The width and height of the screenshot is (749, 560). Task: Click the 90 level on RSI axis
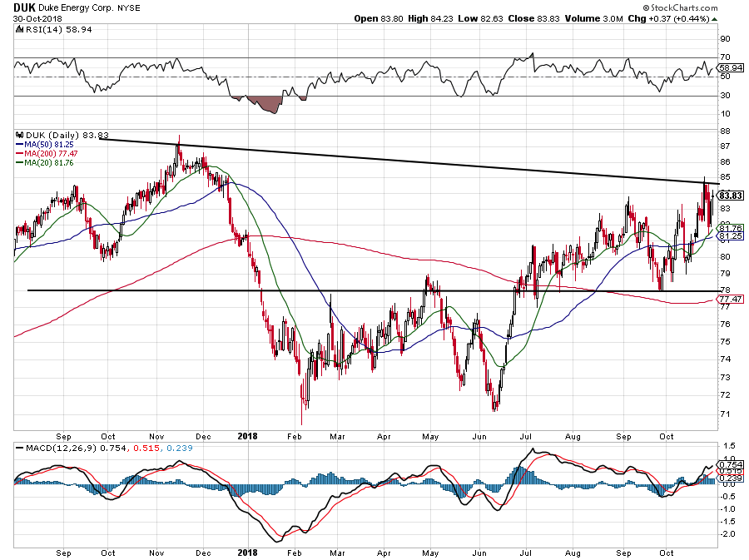(x=725, y=38)
